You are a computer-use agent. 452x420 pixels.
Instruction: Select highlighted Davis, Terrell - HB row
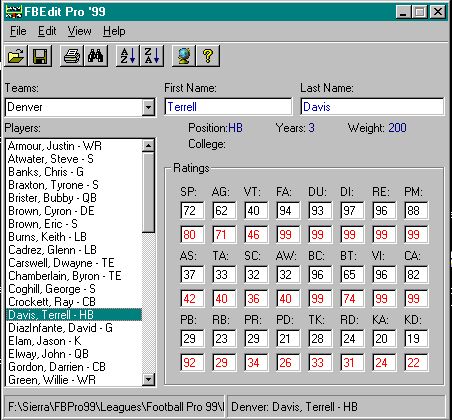[74, 315]
